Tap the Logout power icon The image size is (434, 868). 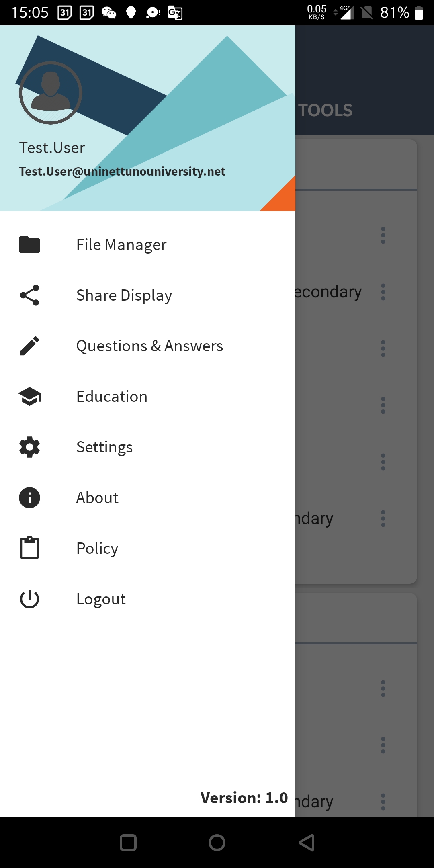[29, 599]
